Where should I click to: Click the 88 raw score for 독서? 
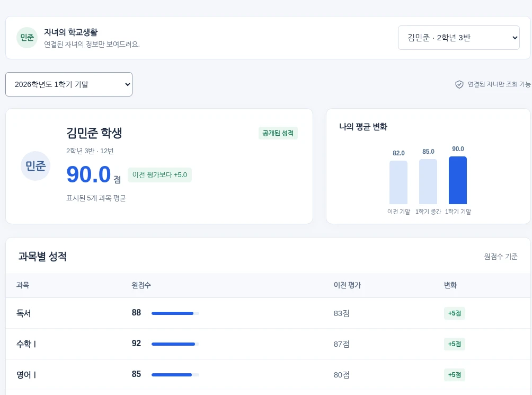point(136,312)
